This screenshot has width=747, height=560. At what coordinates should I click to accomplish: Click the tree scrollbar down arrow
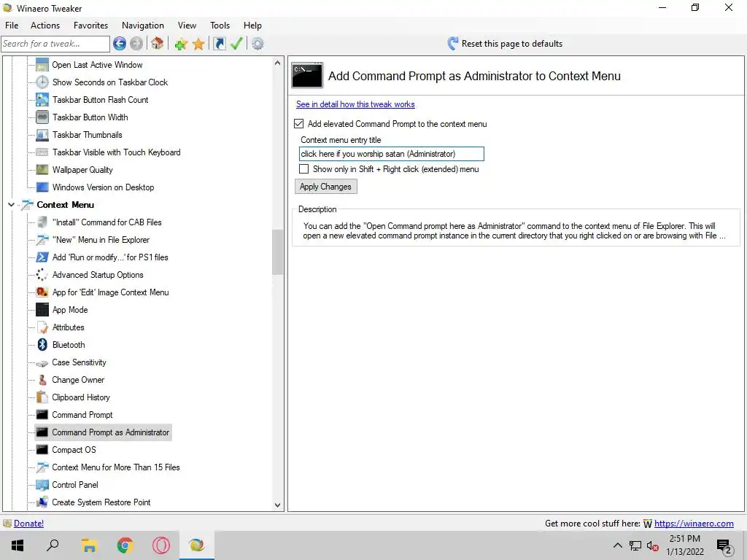click(x=278, y=505)
